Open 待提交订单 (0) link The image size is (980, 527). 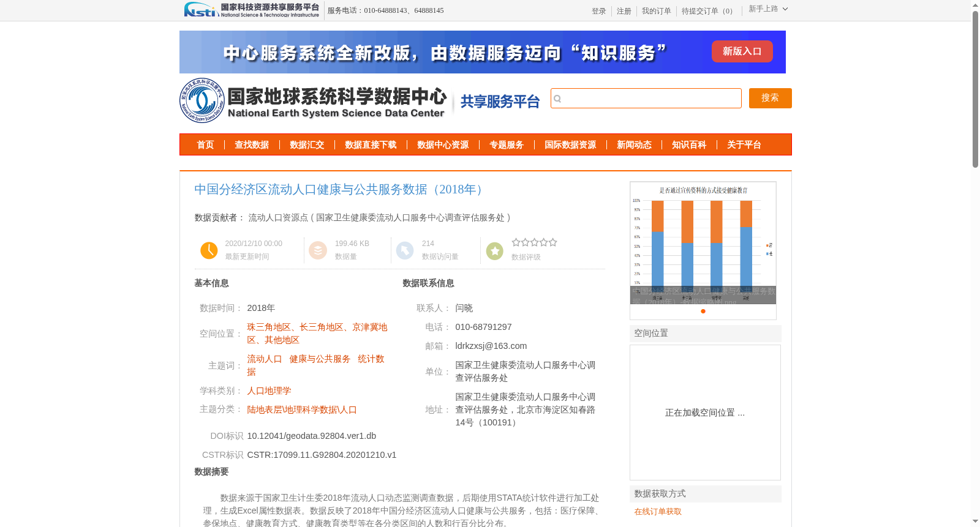pos(709,11)
